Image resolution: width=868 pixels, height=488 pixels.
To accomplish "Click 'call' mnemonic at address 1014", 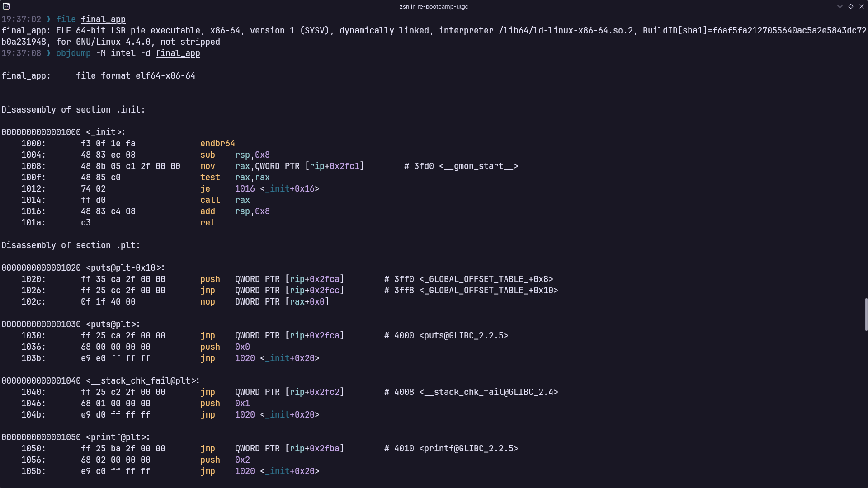I will (x=210, y=200).
